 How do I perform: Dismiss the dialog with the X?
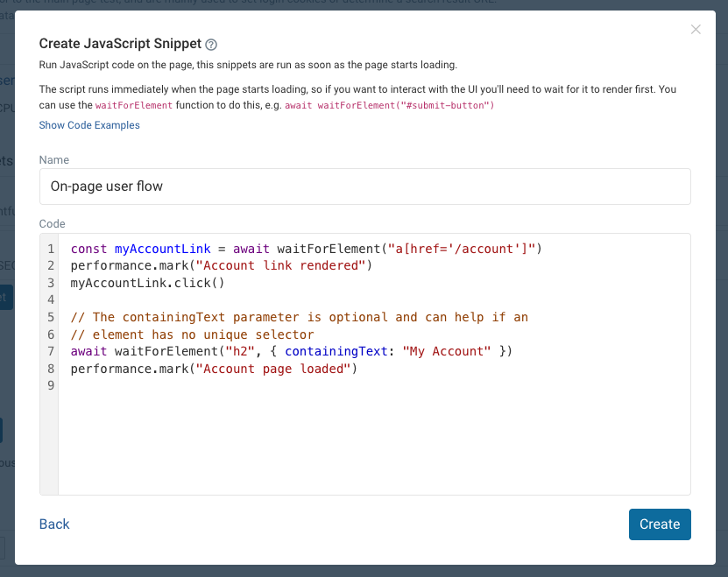click(x=696, y=29)
